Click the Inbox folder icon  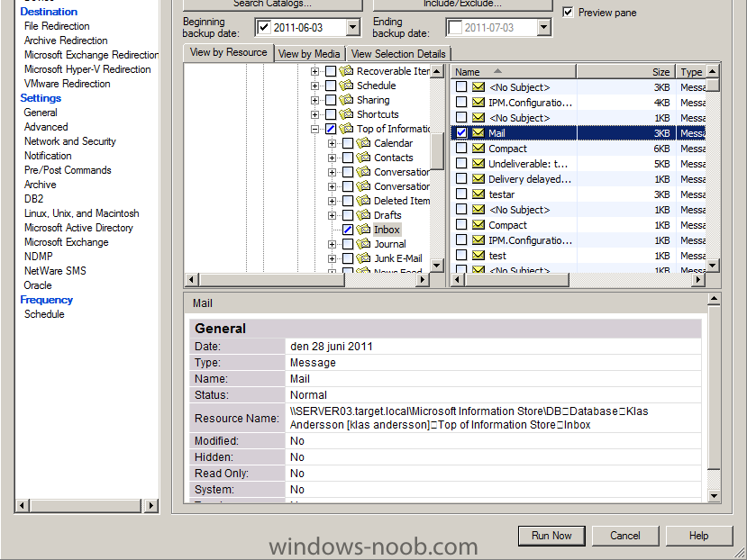[363, 230]
